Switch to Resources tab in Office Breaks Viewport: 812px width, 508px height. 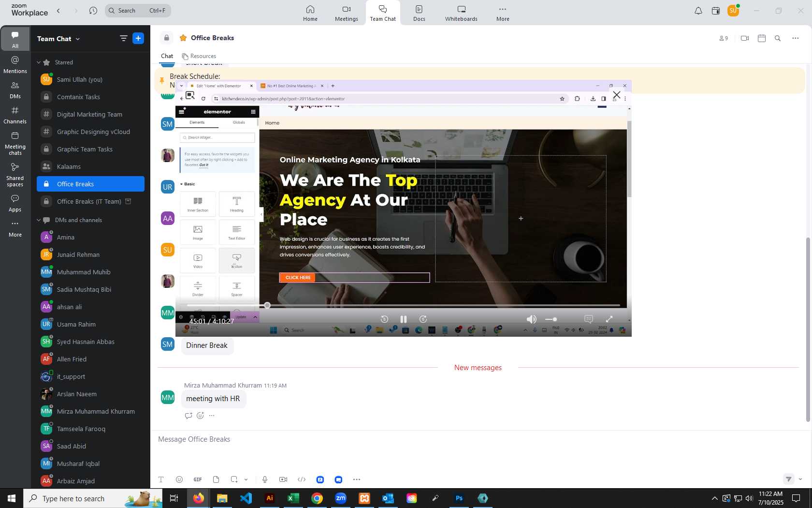pyautogui.click(x=199, y=56)
